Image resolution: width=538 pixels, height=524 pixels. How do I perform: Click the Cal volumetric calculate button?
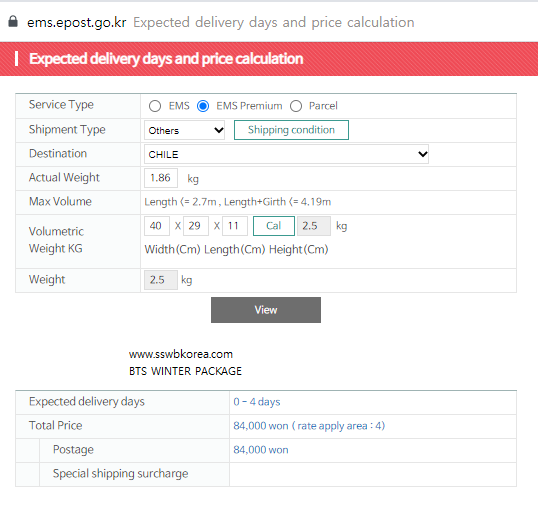[274, 226]
